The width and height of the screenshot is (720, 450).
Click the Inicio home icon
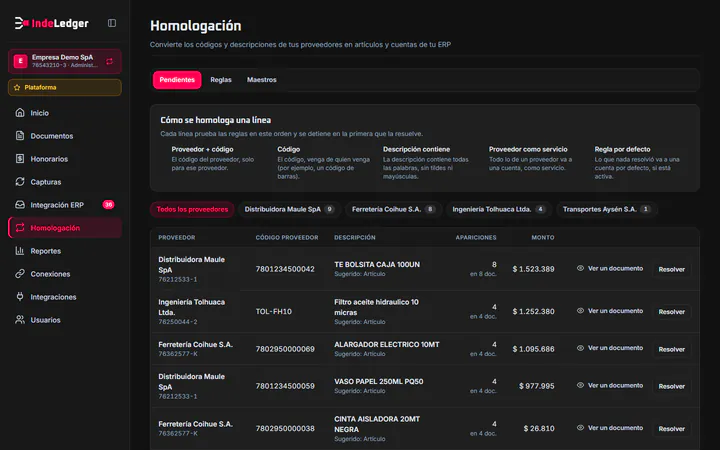20,112
